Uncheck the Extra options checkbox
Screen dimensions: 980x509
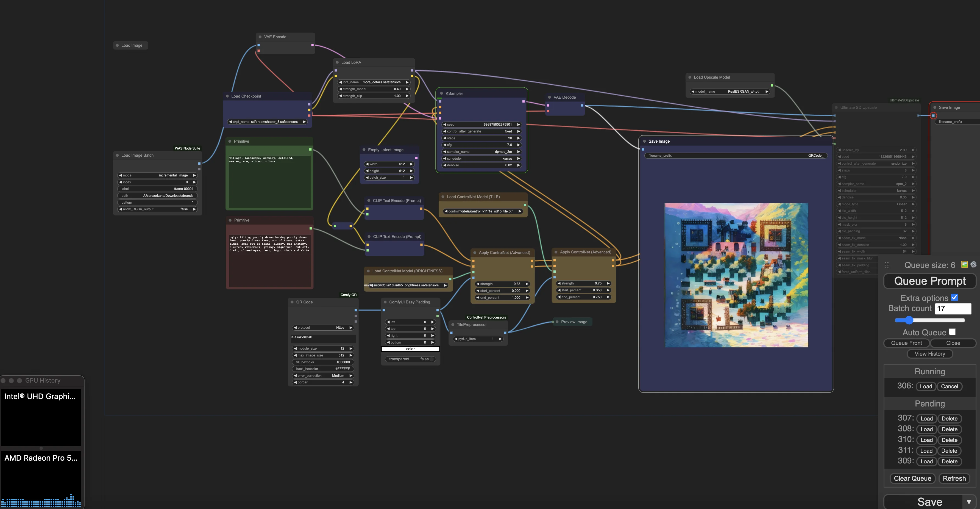pos(954,297)
